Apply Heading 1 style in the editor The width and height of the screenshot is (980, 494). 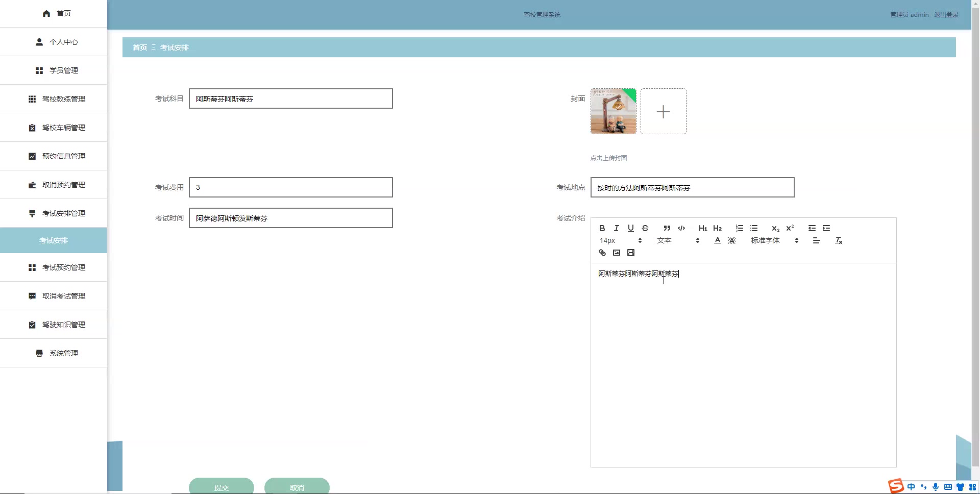703,228
